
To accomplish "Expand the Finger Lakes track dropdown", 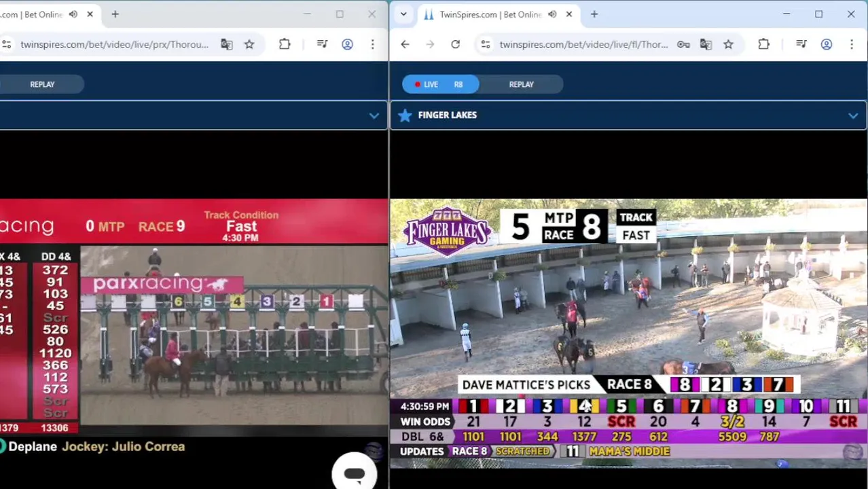I will [x=853, y=116].
